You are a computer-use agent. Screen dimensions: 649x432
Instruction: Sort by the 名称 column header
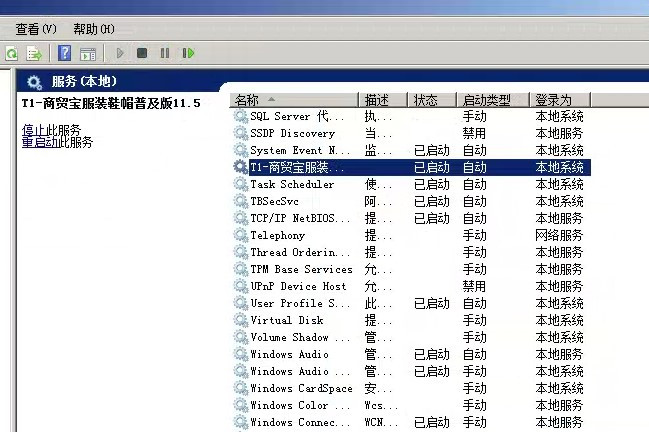294,100
